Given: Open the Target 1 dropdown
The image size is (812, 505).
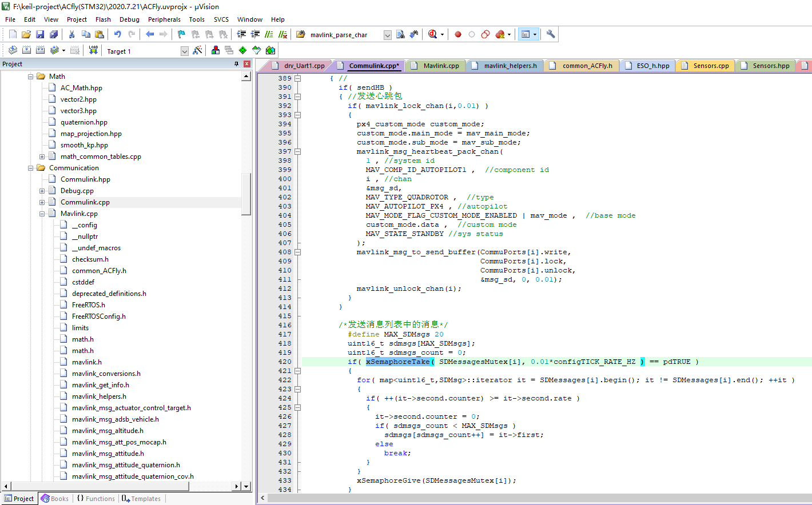Looking at the screenshot, I should 185,51.
